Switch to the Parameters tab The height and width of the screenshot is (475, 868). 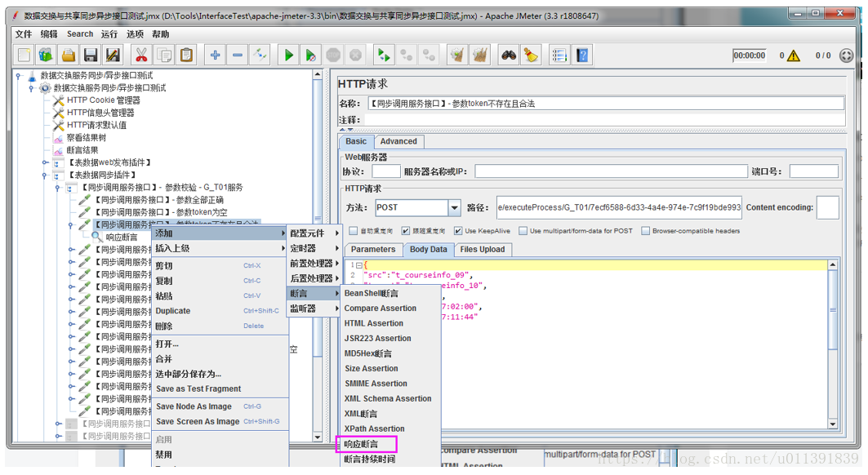(373, 250)
